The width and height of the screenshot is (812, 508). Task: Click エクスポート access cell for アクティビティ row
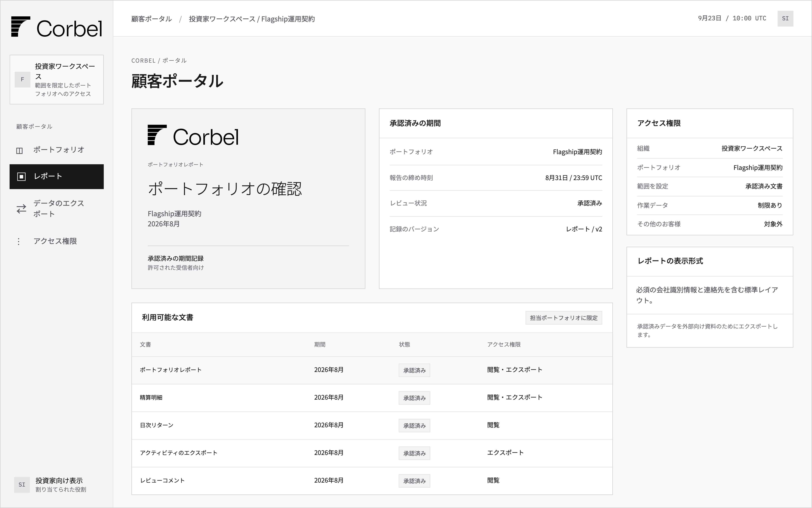point(505,452)
